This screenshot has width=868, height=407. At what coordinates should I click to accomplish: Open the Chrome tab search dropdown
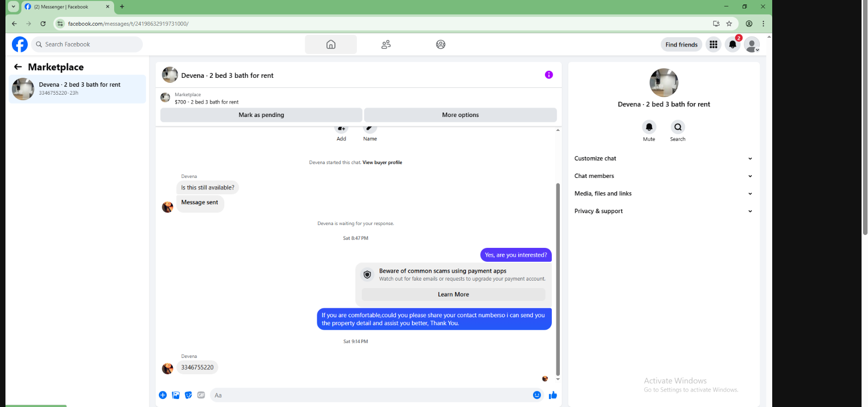pyautogui.click(x=13, y=6)
